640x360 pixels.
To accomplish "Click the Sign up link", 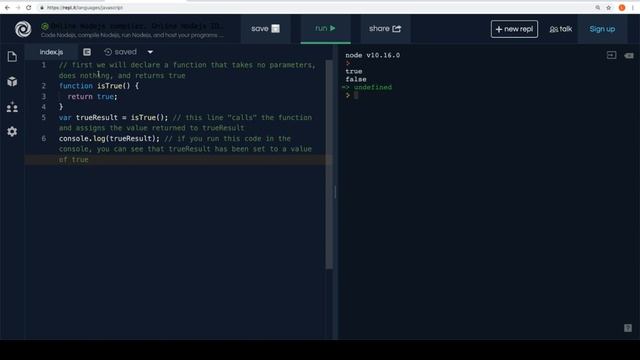I will click(602, 29).
